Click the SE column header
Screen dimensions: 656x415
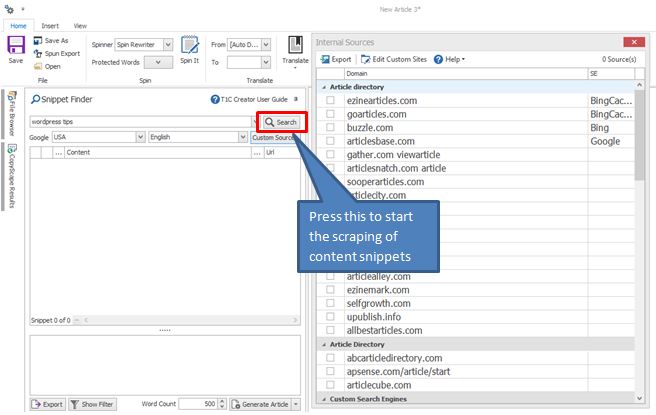tap(611, 74)
